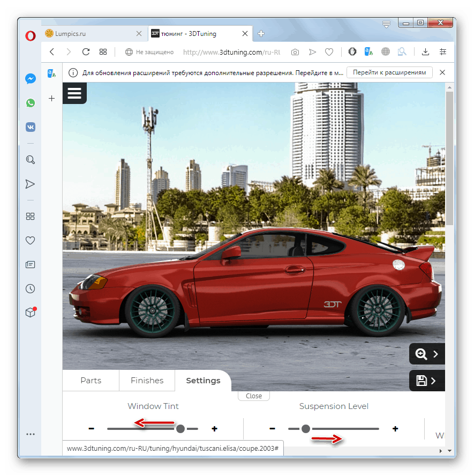This screenshot has height=476, width=474.
Task: Add a new sidebar panel with plus
Action: [x=52, y=98]
